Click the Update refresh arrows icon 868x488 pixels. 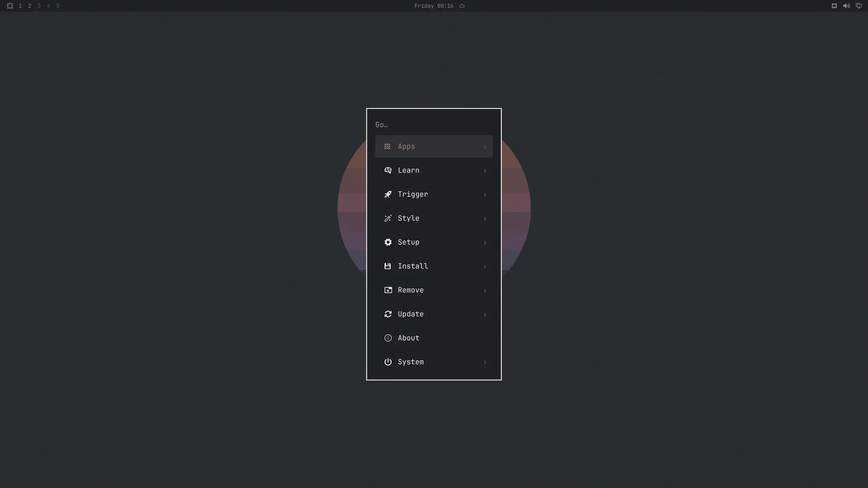[x=388, y=314]
